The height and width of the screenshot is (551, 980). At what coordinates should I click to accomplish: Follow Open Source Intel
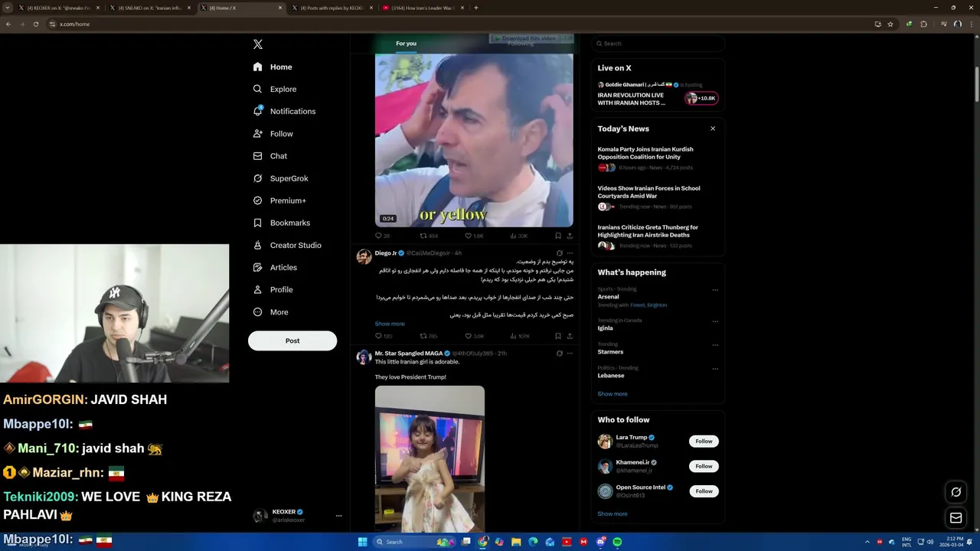point(704,491)
